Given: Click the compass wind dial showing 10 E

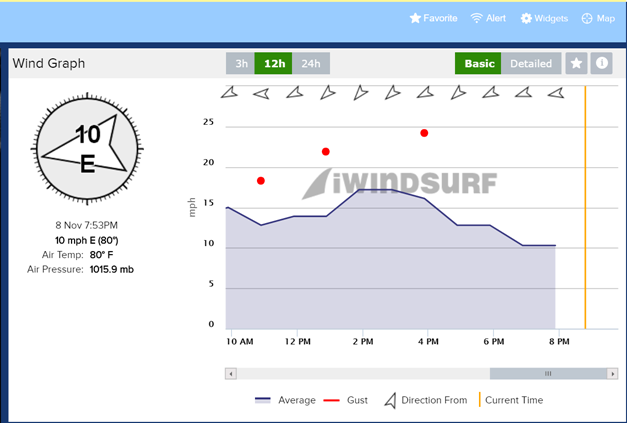Looking at the screenshot, I should pyautogui.click(x=87, y=149).
